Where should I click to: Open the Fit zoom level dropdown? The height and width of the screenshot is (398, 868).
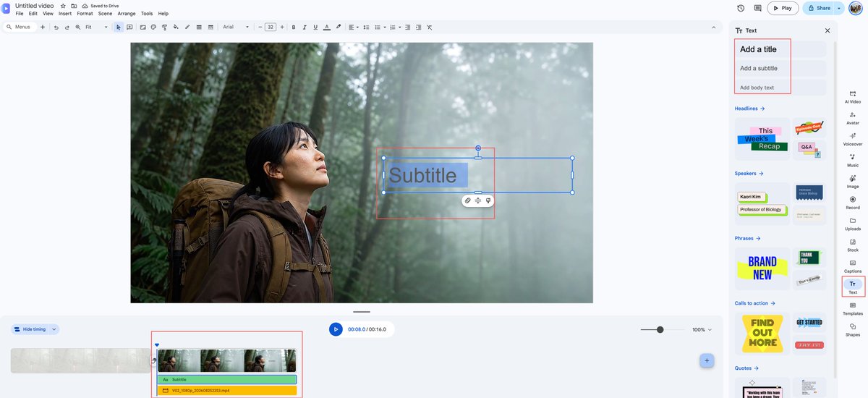click(96, 27)
